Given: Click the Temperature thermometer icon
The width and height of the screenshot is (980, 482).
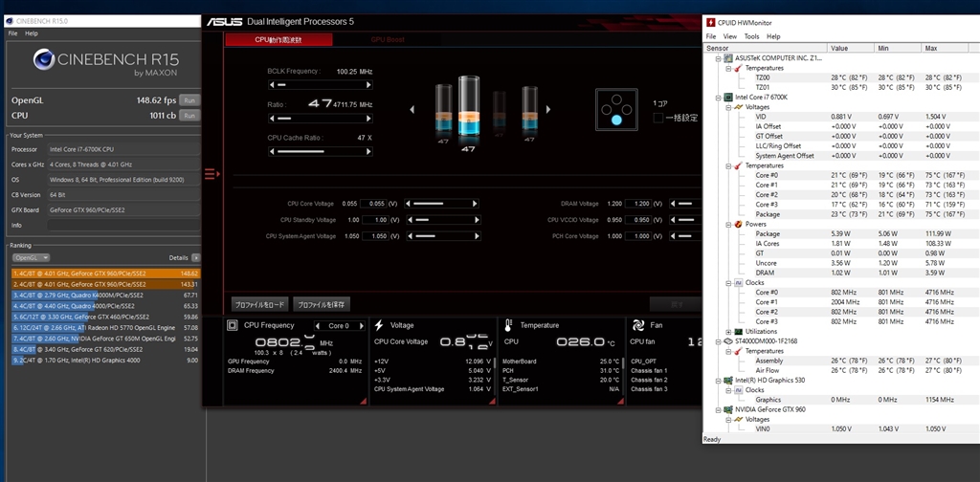Looking at the screenshot, I should [509, 325].
